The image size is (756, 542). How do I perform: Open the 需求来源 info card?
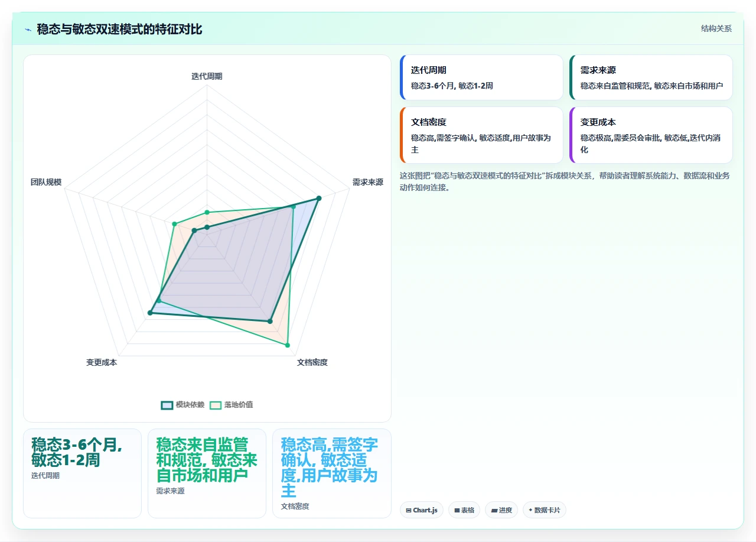651,77
